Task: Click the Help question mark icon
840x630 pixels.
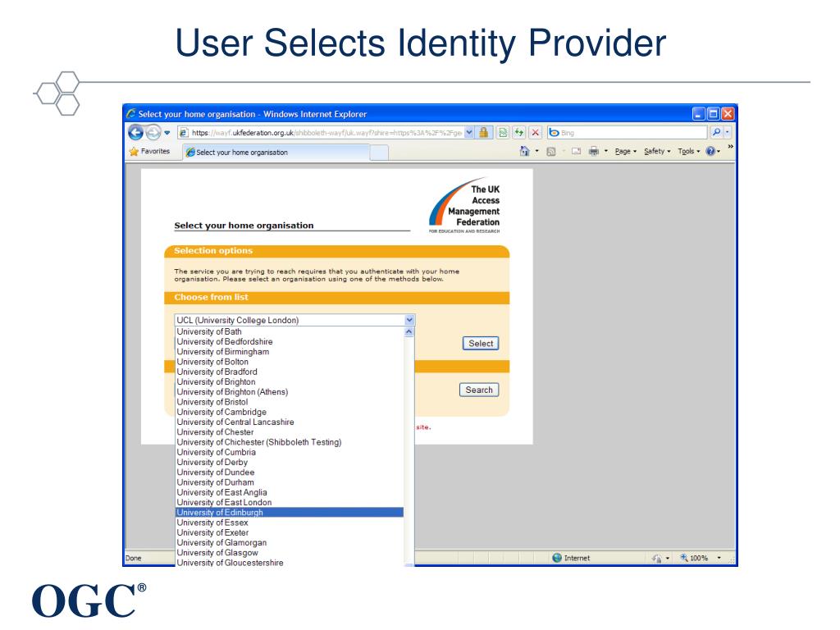Action: coord(710,152)
